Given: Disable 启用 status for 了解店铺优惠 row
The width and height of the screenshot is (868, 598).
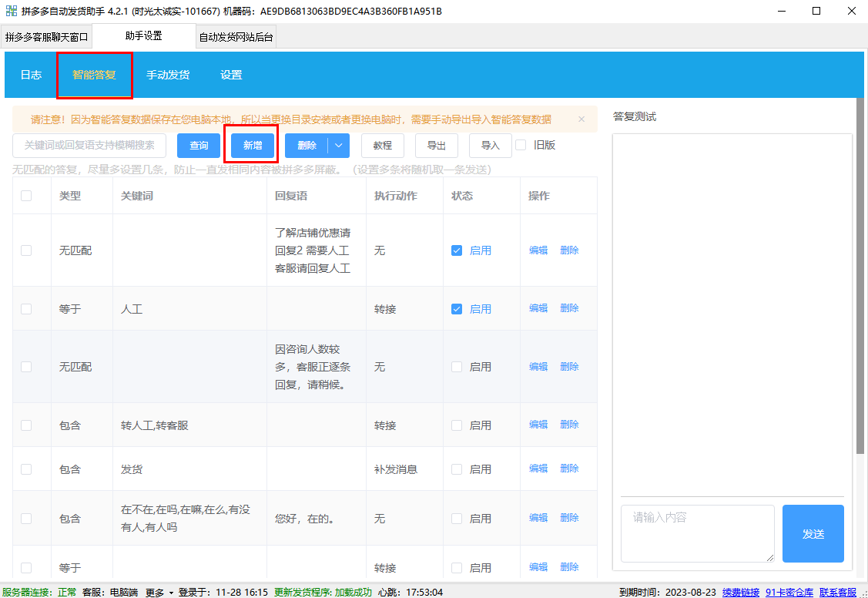Looking at the screenshot, I should [457, 250].
